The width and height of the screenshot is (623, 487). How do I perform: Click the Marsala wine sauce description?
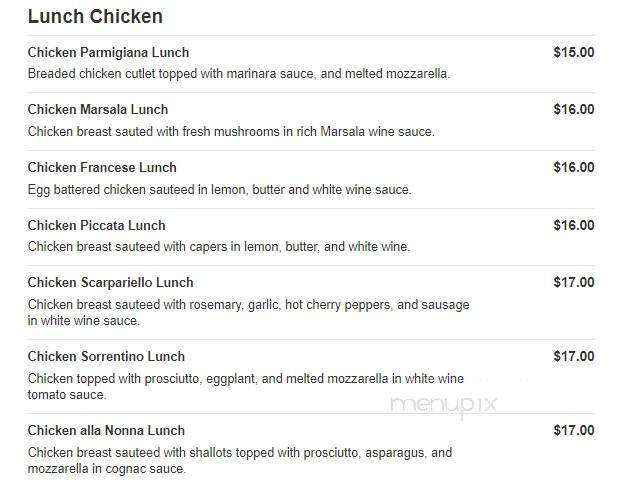pyautogui.click(x=230, y=132)
